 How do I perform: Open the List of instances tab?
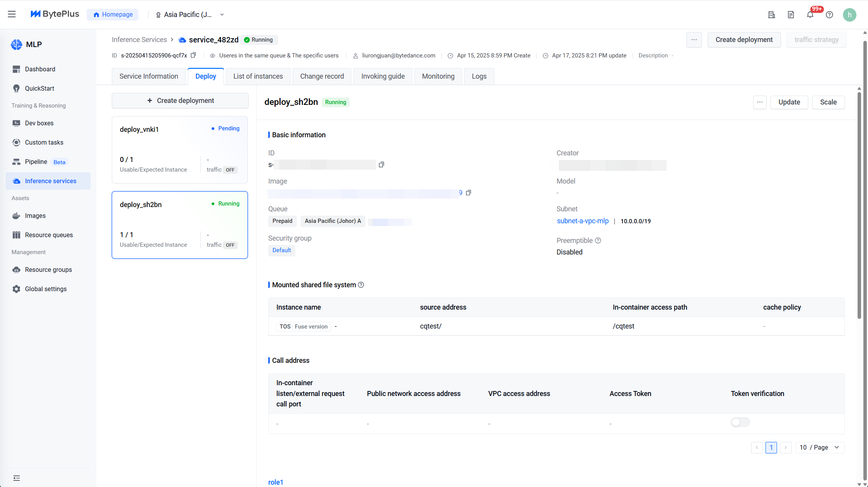tap(258, 76)
